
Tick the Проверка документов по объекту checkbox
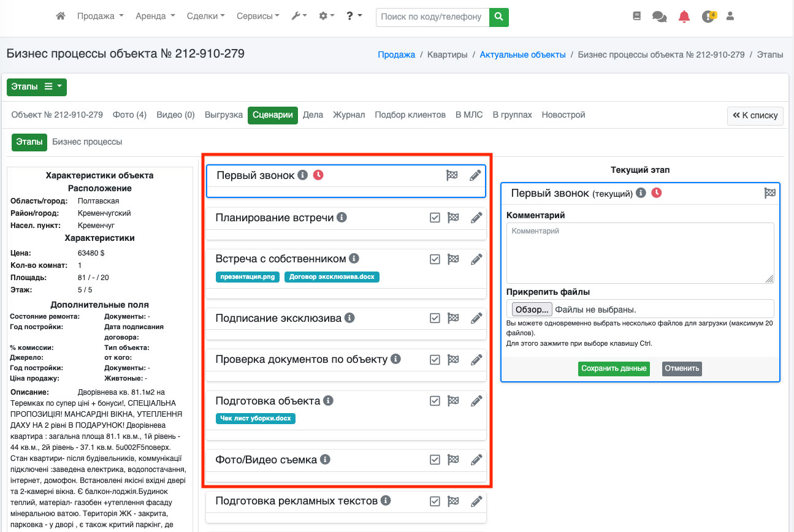(435, 360)
